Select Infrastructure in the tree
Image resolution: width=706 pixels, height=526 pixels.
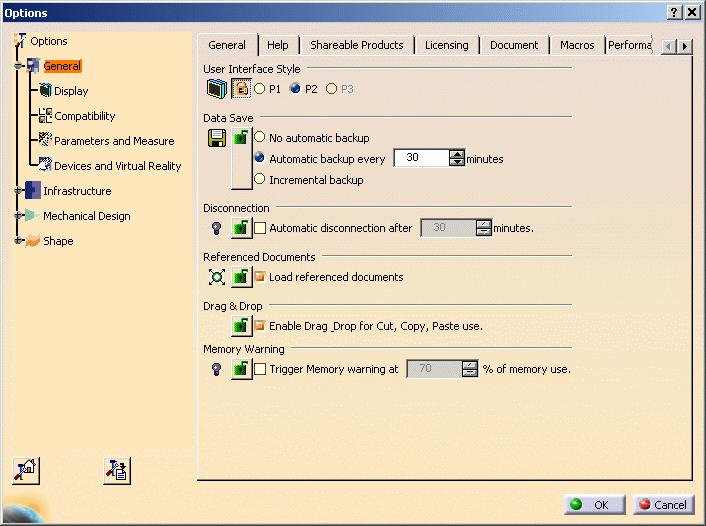click(77, 191)
